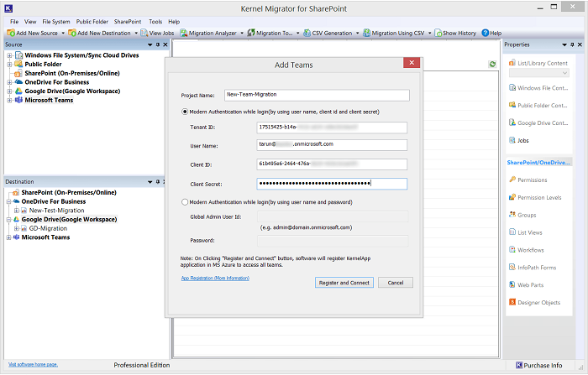The image size is (588, 375).
Task: Select the List Views icon in Properties
Action: pyautogui.click(x=512, y=232)
